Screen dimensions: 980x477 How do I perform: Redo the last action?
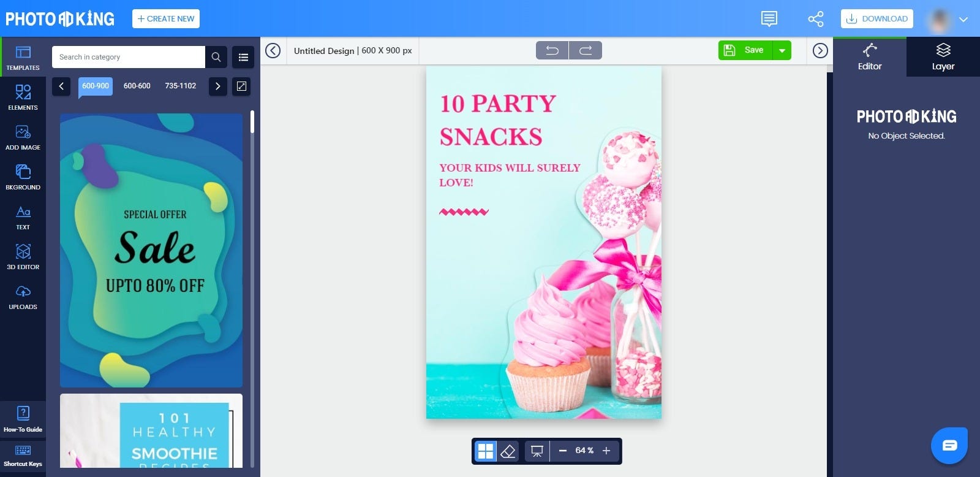coord(586,50)
